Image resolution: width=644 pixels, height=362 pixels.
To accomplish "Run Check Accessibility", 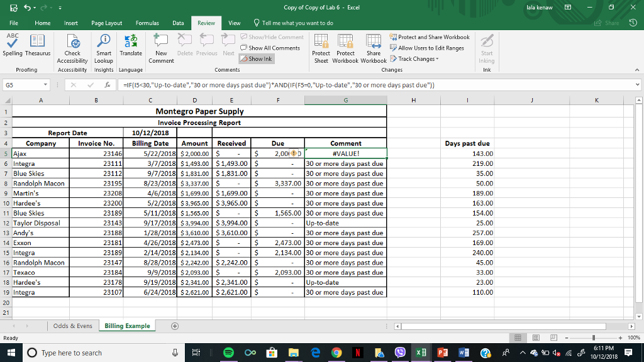I will [72, 47].
